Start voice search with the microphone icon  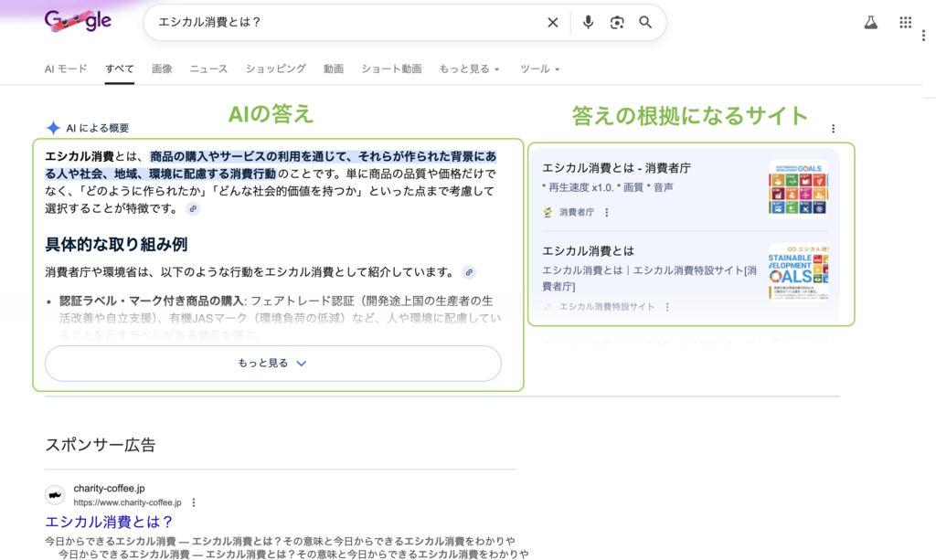click(x=588, y=23)
